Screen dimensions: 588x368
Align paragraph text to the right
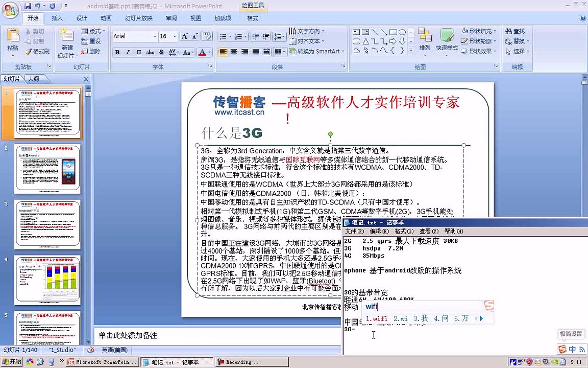(244, 52)
